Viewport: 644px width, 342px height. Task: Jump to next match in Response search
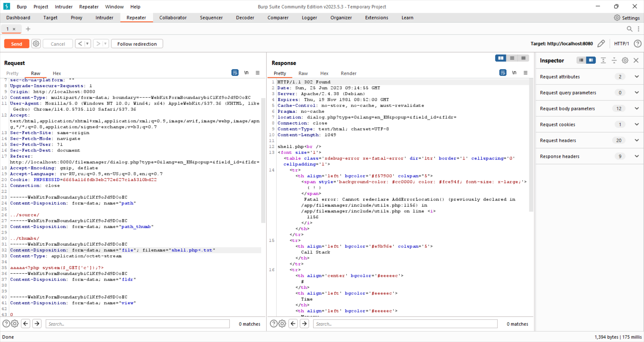click(304, 324)
